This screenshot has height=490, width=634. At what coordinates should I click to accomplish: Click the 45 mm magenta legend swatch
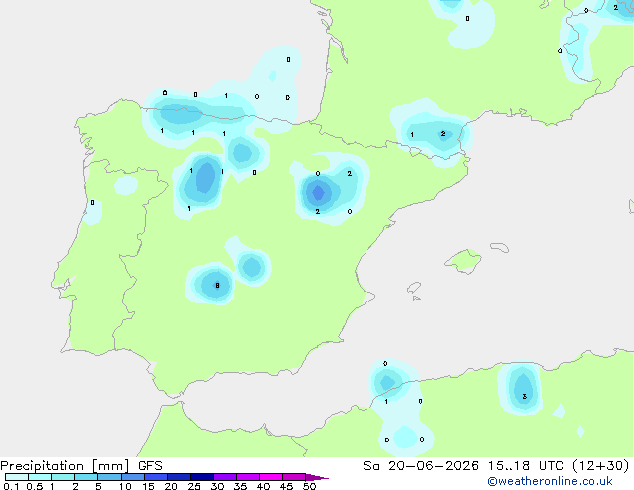click(x=294, y=477)
